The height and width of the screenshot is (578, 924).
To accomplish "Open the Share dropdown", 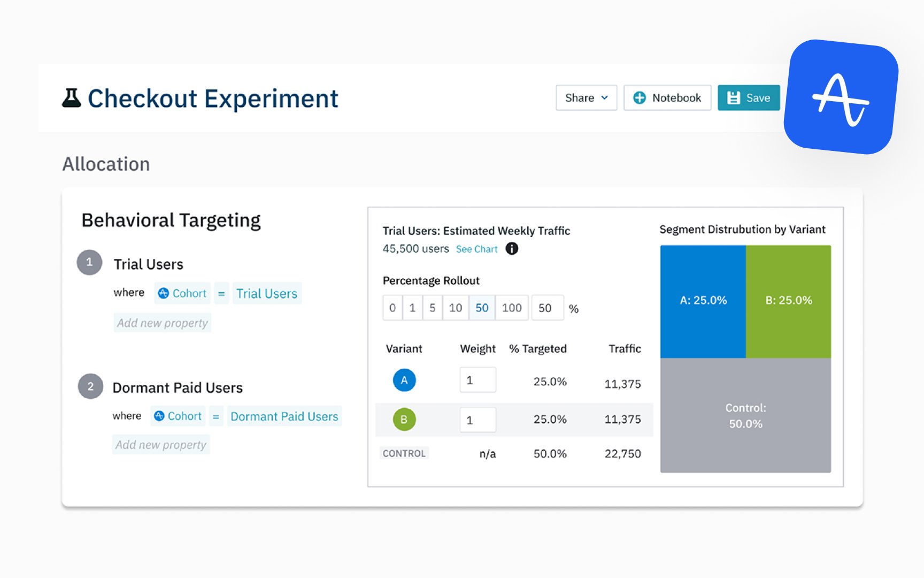I will coord(586,98).
